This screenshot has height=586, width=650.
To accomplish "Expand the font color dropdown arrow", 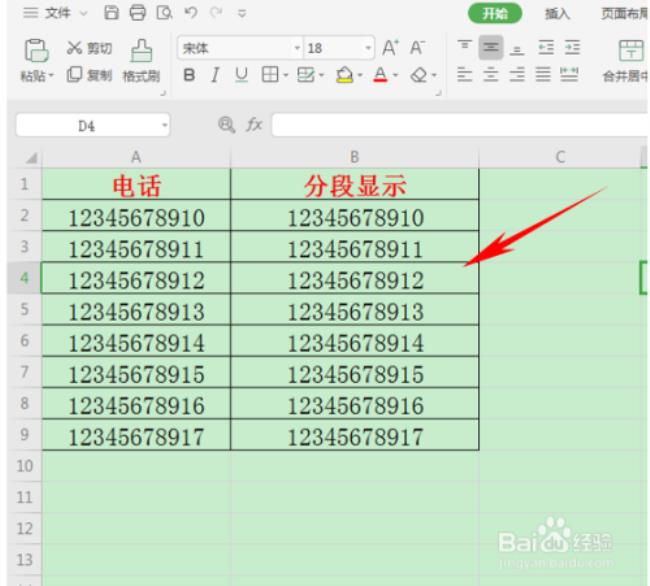I will coord(395,75).
